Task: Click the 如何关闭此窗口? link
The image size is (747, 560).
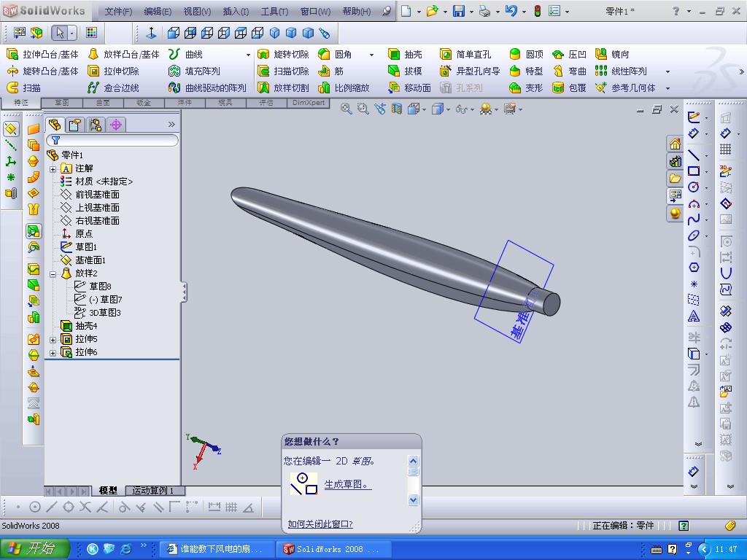Action: pyautogui.click(x=320, y=524)
